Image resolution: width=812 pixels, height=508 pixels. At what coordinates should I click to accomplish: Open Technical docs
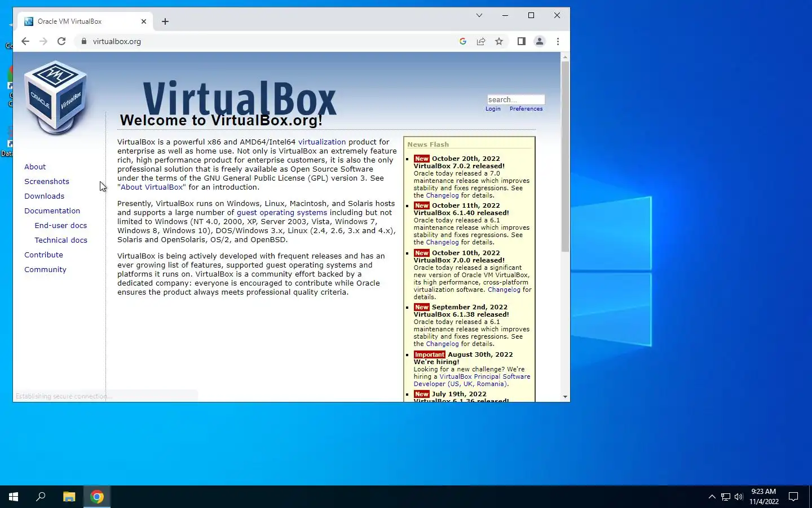click(61, 240)
